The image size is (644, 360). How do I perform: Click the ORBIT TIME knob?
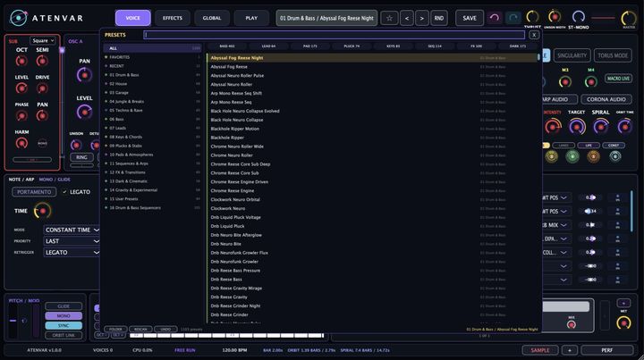point(624,127)
